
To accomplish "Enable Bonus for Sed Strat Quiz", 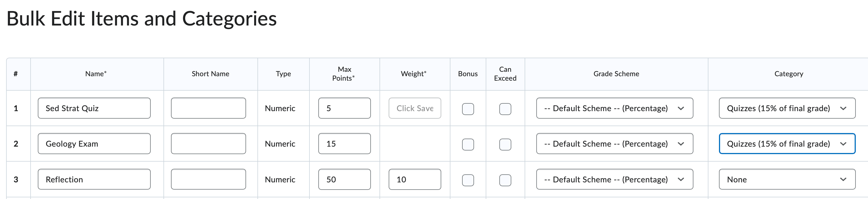I will point(468,108).
